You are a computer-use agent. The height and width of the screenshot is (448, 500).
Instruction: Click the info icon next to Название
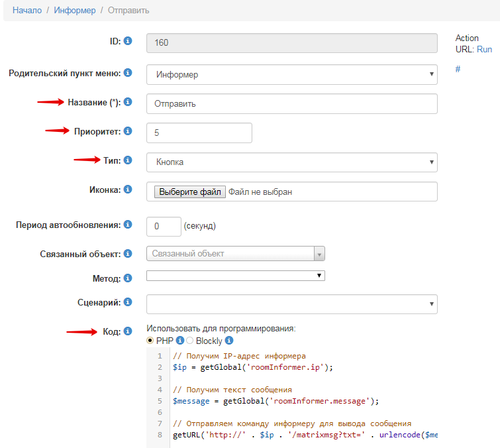tap(128, 102)
